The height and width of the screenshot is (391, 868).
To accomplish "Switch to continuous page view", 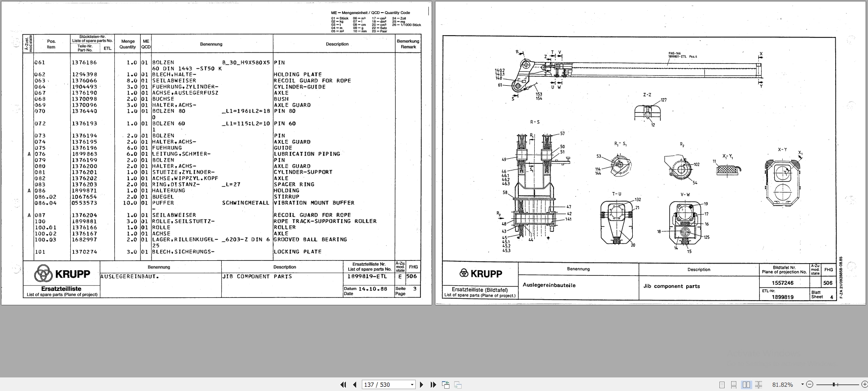I will pyautogui.click(x=734, y=385).
